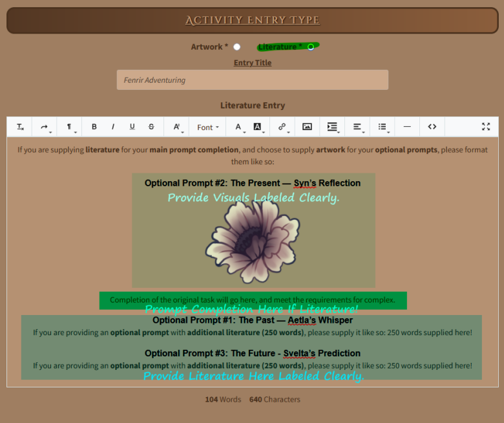Toggle bold formatting
The width and height of the screenshot is (504, 423).
(94, 127)
